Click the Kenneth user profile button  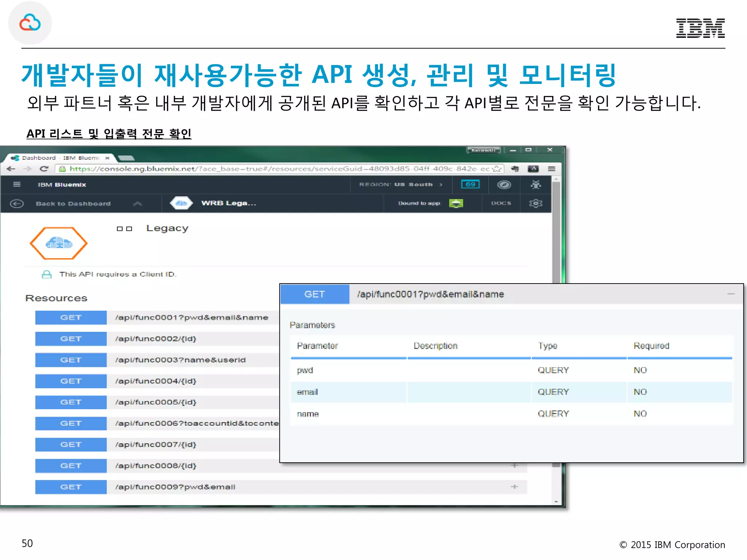[x=483, y=150]
